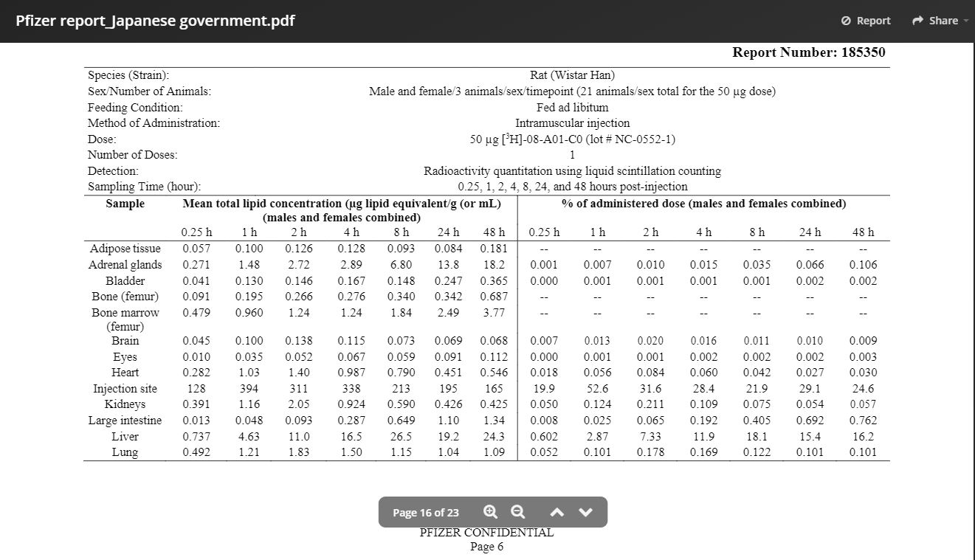This screenshot has height=560, width=975.
Task: Click the 'Mean total lipid concentration' header
Action: 342,204
